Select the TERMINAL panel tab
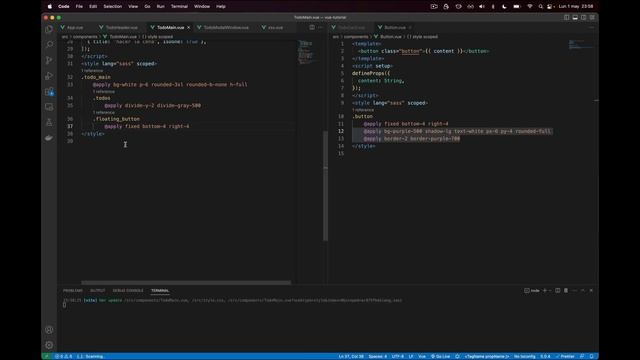Image resolution: width=640 pixels, height=360 pixels. pos(160,291)
